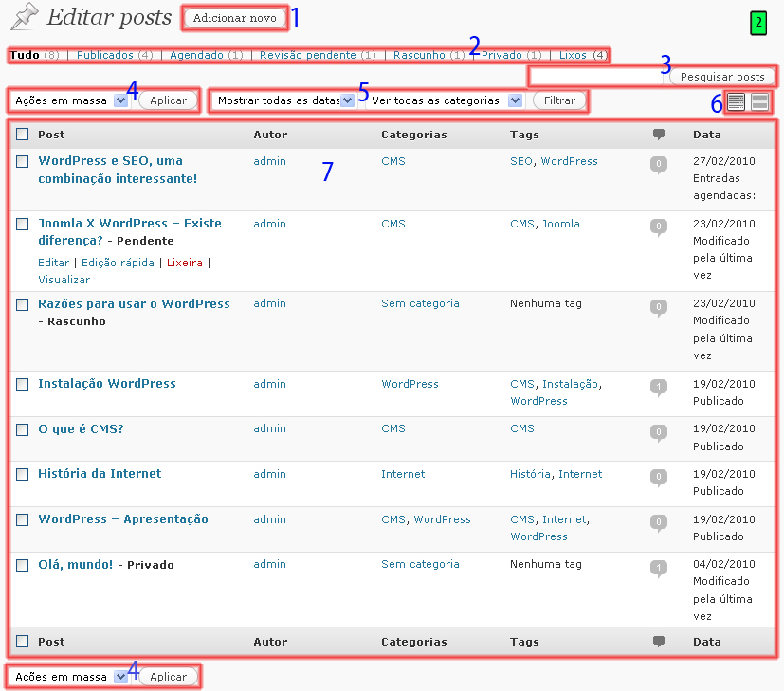Open comment bubble for WordPress e SEO post

point(659,165)
